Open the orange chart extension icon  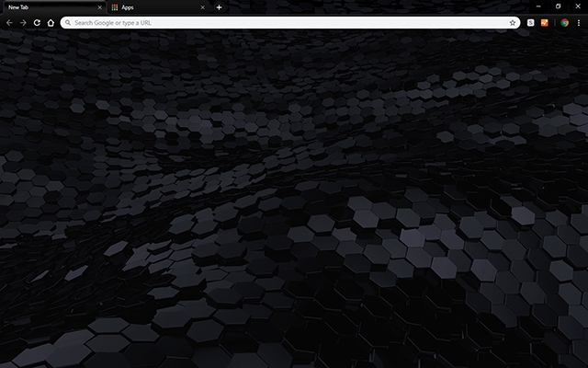545,22
